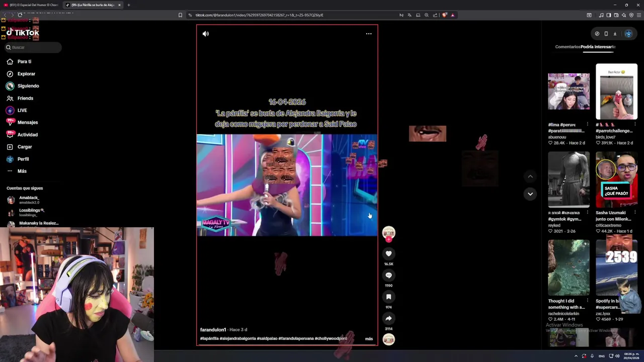Open the Brave wallet icon
Image resolution: width=644 pixels, height=362 pixels.
pos(616,15)
